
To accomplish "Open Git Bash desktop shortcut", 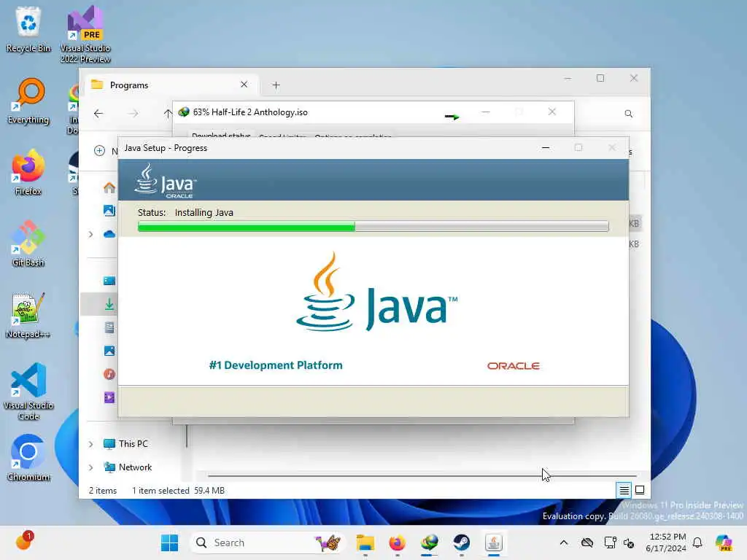I will 28,244.
